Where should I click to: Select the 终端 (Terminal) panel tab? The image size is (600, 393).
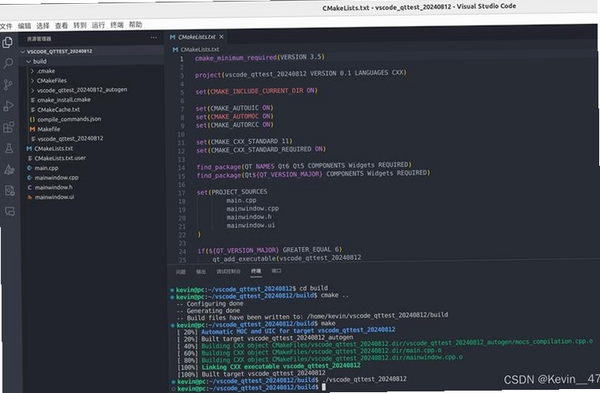256,271
